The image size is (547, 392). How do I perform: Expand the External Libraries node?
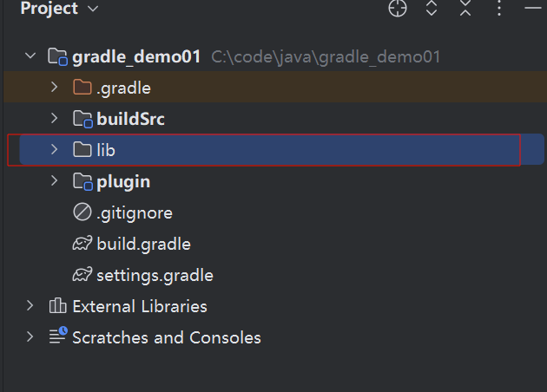(x=30, y=305)
